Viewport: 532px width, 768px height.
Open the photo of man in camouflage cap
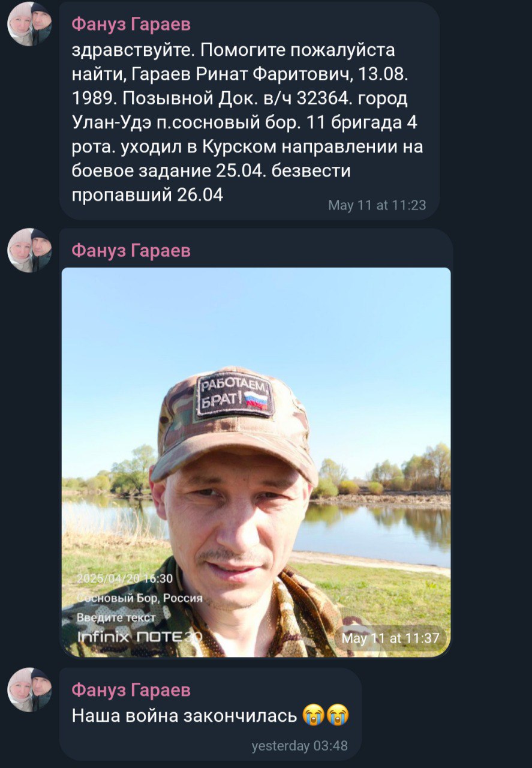pyautogui.click(x=256, y=462)
